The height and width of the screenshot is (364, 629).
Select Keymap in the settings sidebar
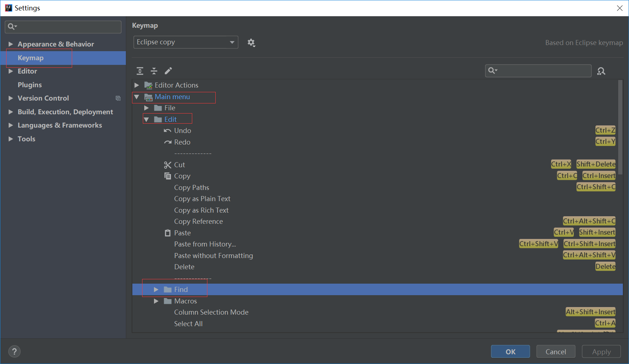pos(63,58)
